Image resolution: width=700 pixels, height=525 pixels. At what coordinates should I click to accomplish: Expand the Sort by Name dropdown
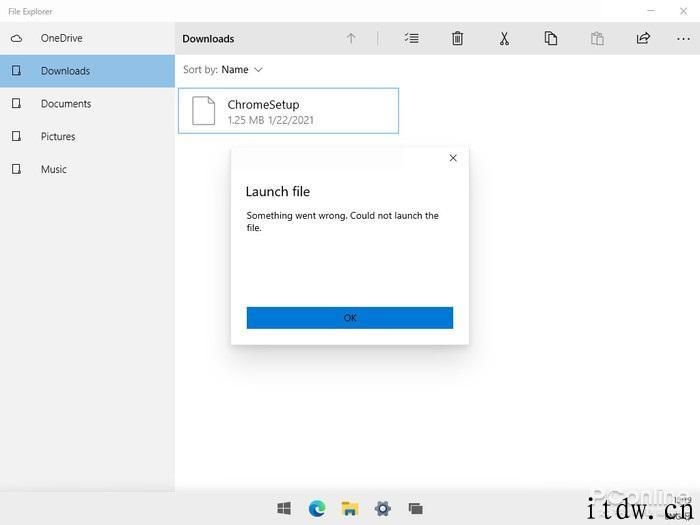[223, 70]
